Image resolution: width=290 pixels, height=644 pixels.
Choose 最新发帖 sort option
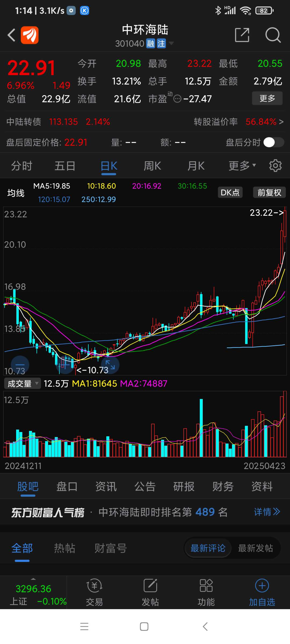pos(256,548)
